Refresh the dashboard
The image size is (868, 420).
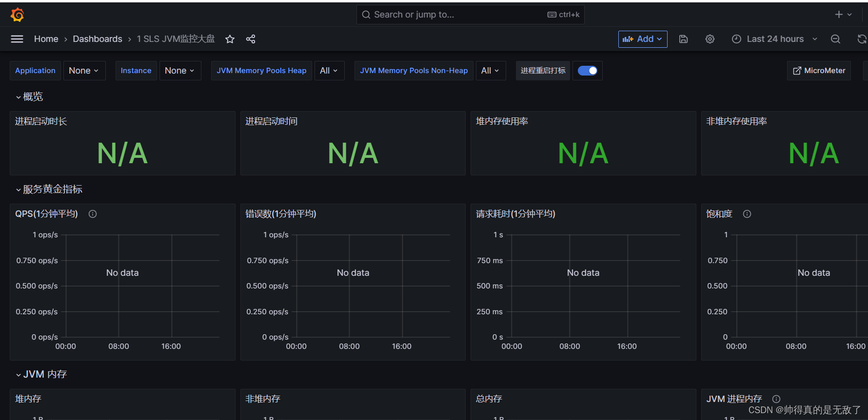[862, 39]
